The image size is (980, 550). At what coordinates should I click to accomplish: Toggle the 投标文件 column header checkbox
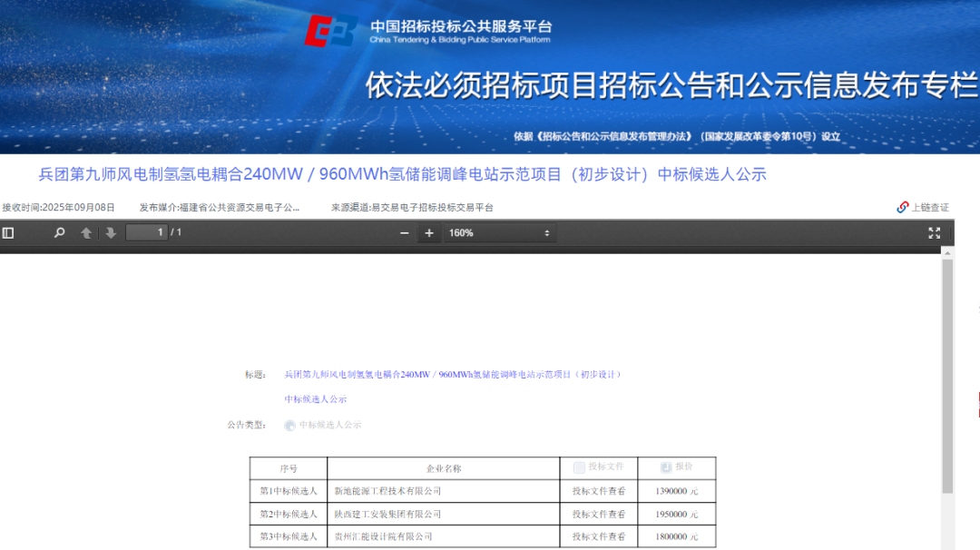tap(578, 468)
